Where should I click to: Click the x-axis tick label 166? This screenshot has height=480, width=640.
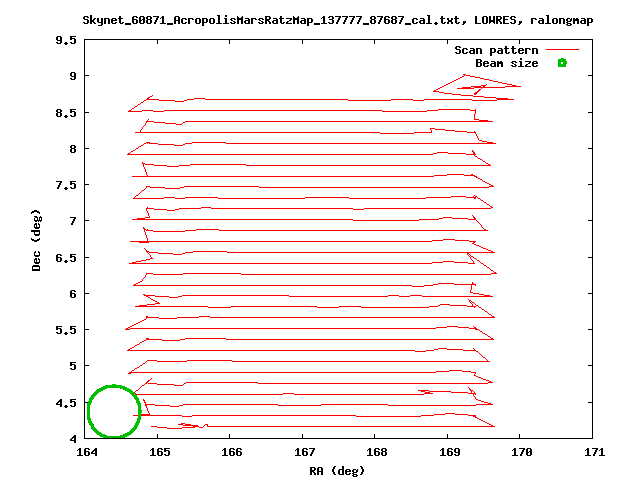click(231, 452)
